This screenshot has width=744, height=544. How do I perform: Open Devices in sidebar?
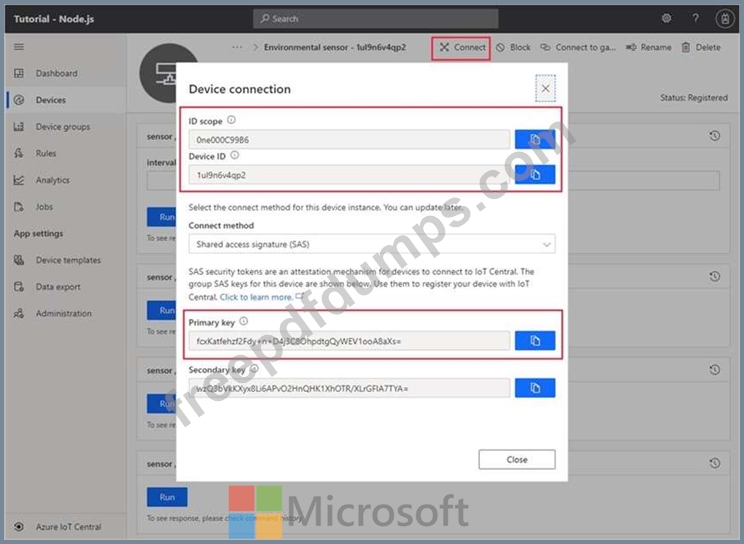[x=65, y=100]
